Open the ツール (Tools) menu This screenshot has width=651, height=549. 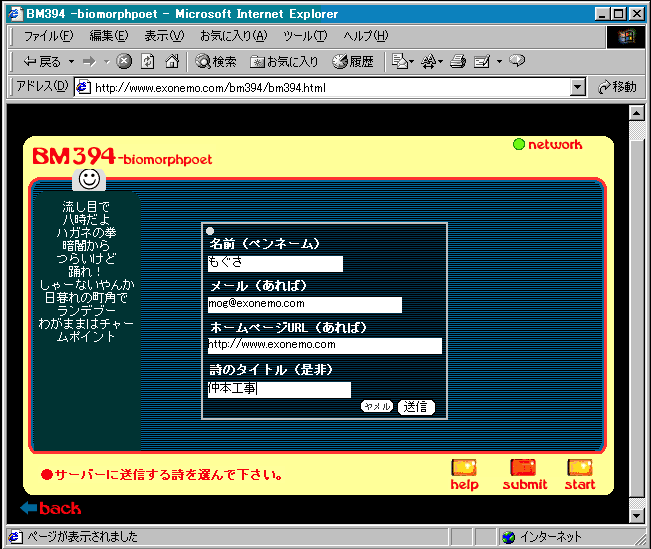point(304,36)
